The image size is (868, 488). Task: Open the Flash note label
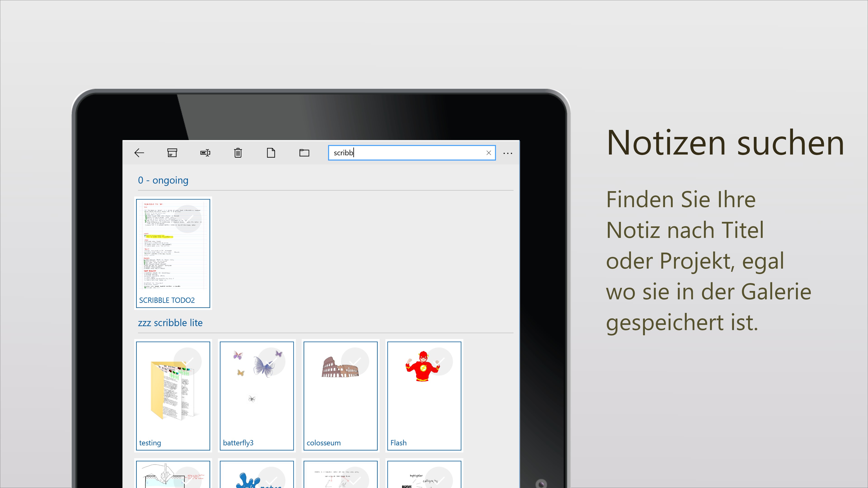(398, 443)
